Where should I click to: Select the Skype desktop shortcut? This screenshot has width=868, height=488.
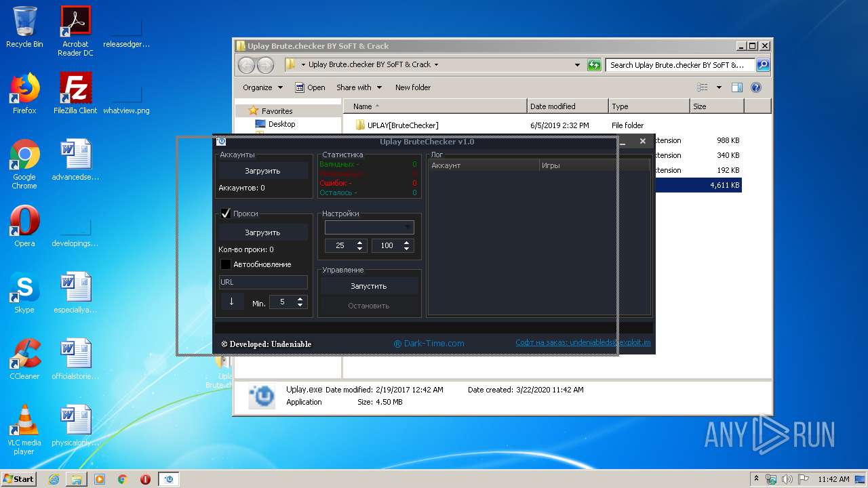tap(24, 293)
